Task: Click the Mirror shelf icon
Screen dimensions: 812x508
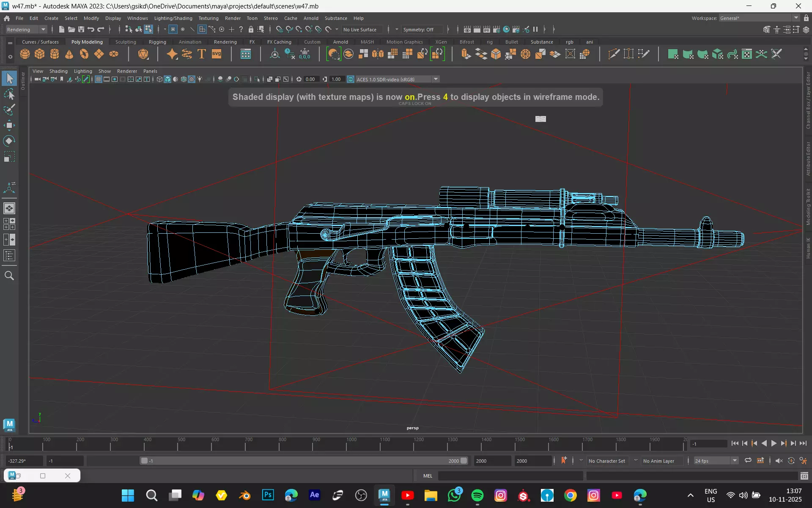Action: click(378, 54)
